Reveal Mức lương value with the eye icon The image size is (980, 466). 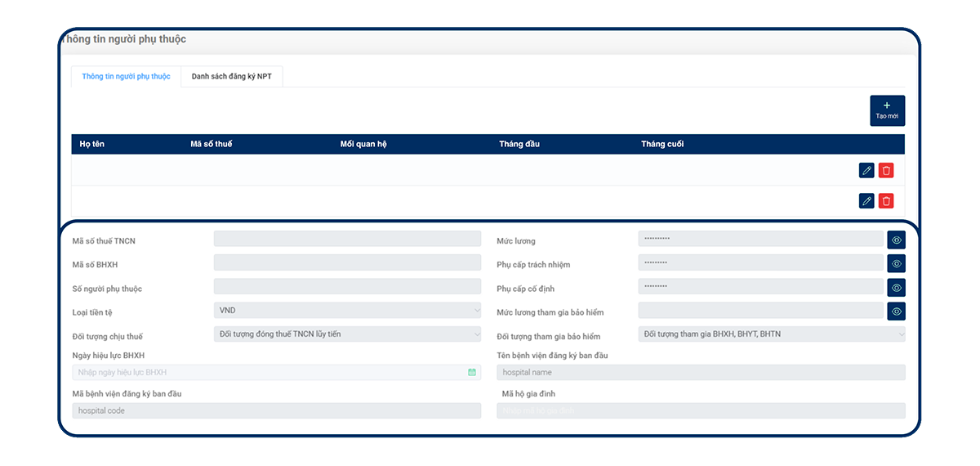click(x=897, y=240)
